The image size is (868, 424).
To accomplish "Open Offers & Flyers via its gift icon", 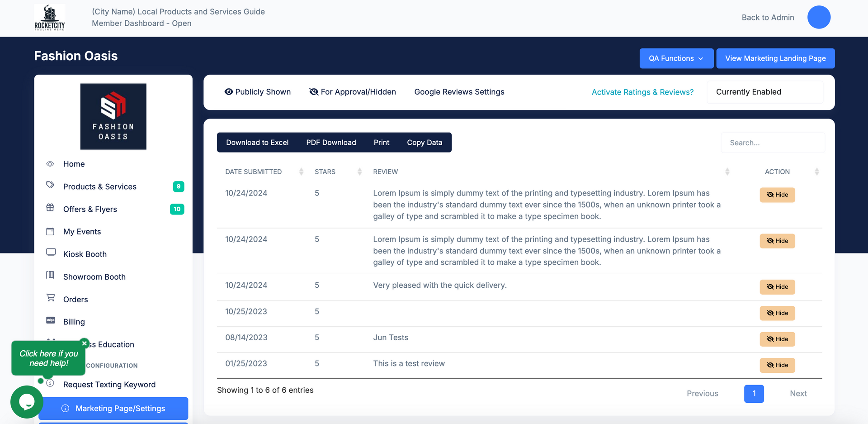I will 50,209.
